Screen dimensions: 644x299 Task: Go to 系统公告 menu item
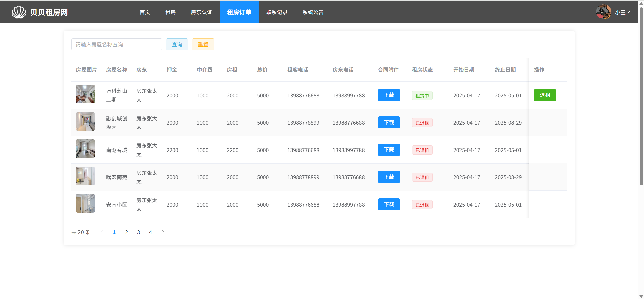pos(313,12)
